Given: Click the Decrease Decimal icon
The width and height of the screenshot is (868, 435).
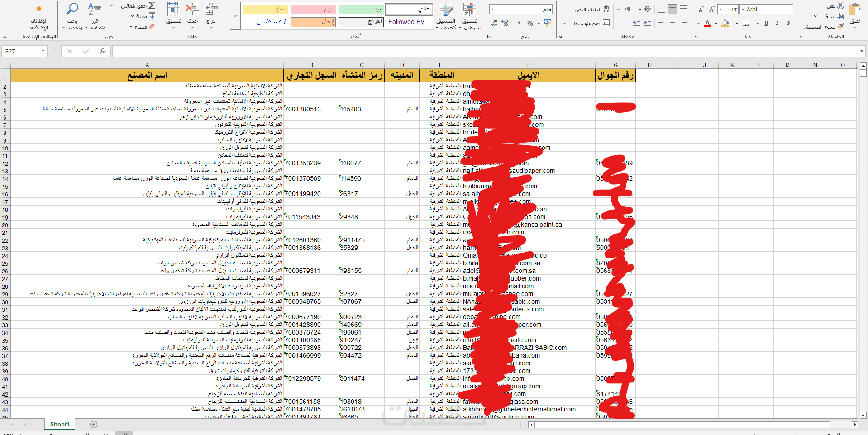Looking at the screenshot, I should click(494, 23).
